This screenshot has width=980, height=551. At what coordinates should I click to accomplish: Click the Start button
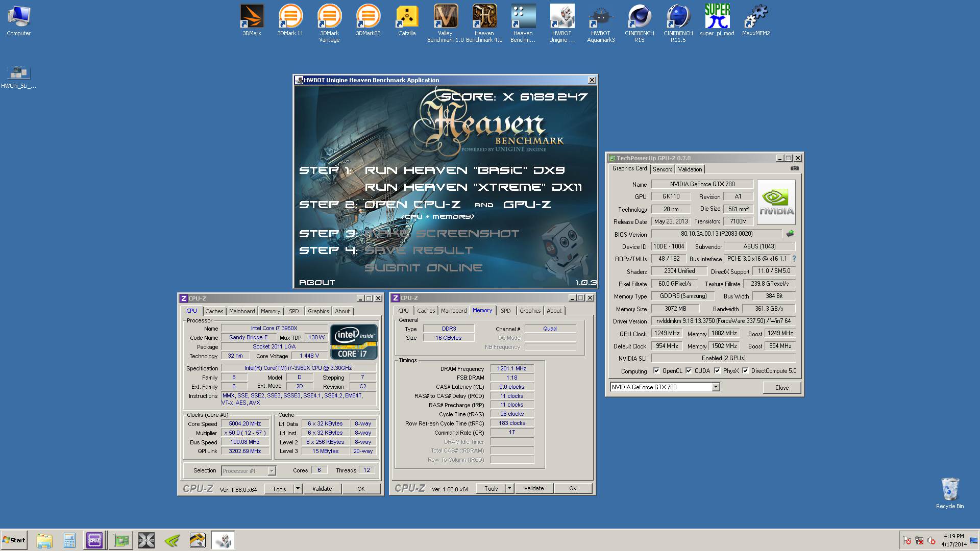(14, 540)
